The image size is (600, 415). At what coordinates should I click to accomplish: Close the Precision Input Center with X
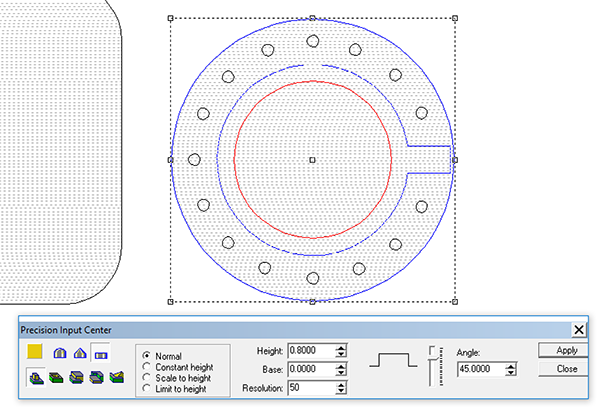(x=579, y=330)
